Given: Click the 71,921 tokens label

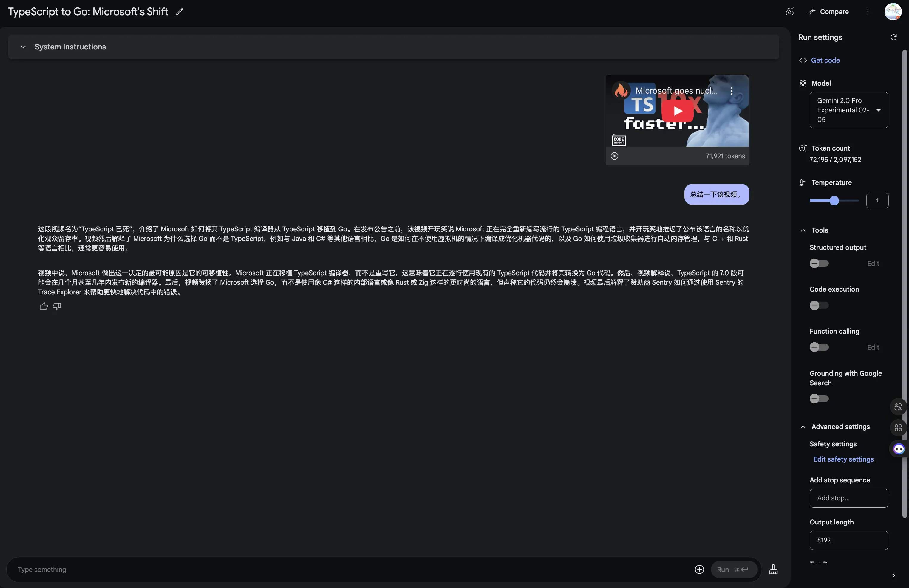Looking at the screenshot, I should click(x=725, y=156).
